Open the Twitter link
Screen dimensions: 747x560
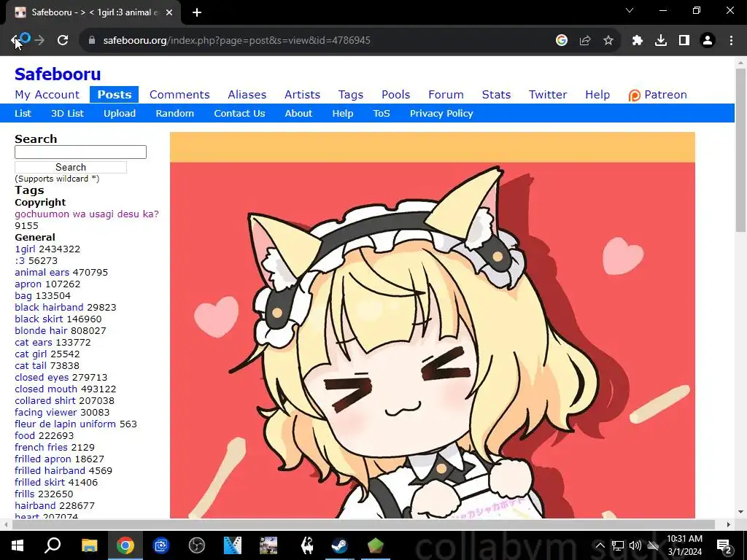pos(548,95)
